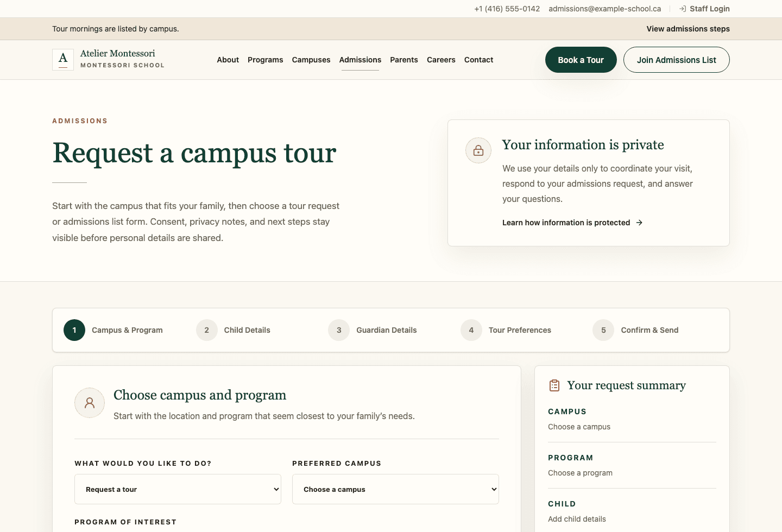Click the Atelier Montessori logo letter A
This screenshot has width=782, height=532.
63,60
